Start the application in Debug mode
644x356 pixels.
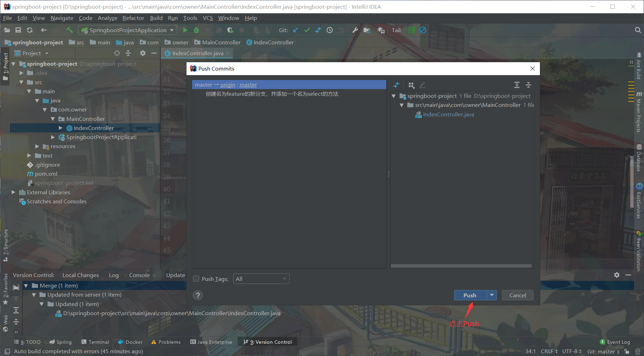(x=196, y=30)
